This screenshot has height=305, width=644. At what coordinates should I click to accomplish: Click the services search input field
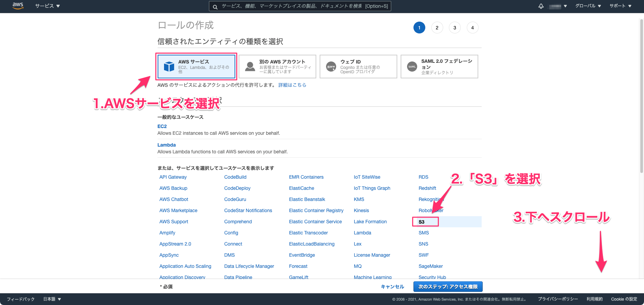click(300, 6)
